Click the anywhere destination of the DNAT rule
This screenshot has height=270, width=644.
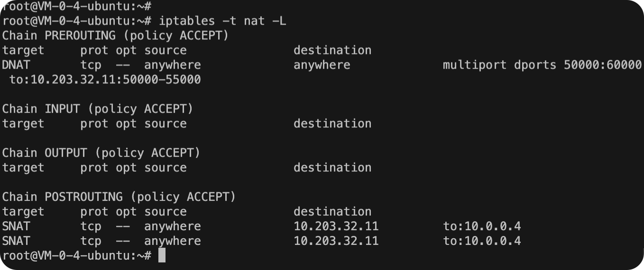[x=322, y=64]
